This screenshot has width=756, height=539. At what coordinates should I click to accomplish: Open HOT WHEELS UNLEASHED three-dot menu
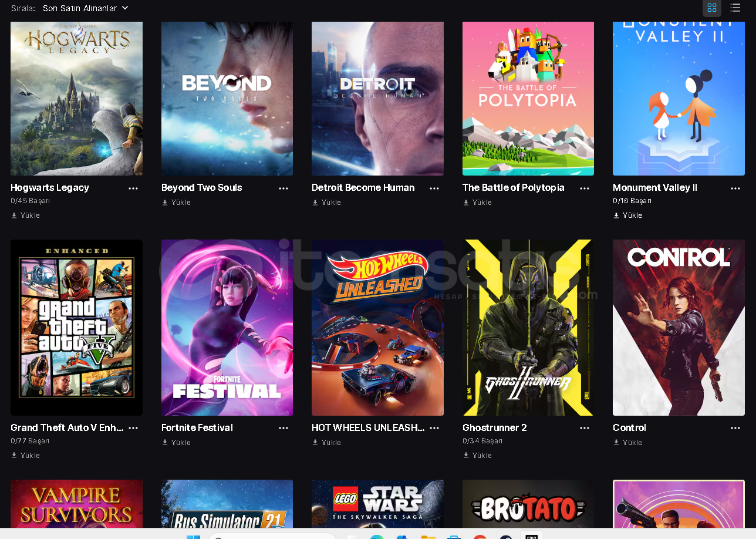(434, 429)
